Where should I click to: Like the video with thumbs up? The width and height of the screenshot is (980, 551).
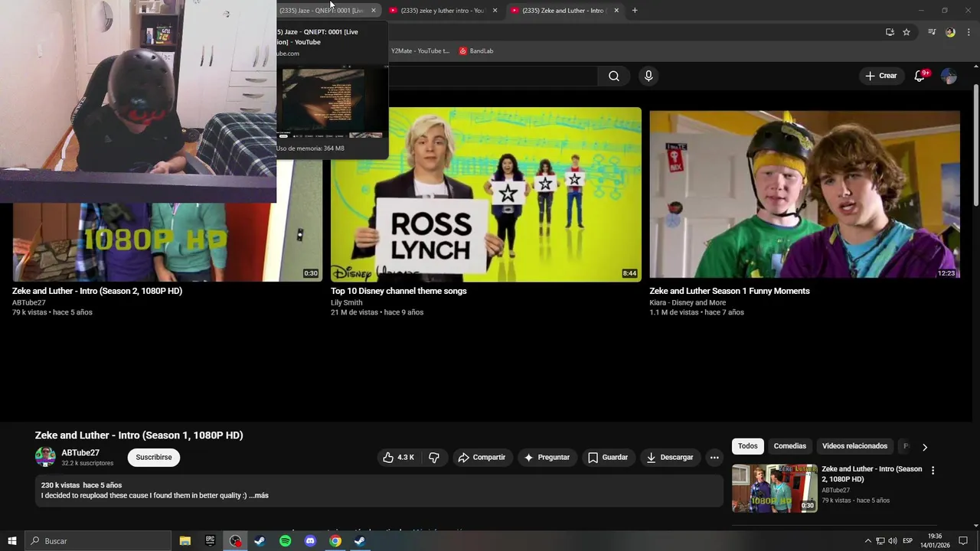coord(399,458)
